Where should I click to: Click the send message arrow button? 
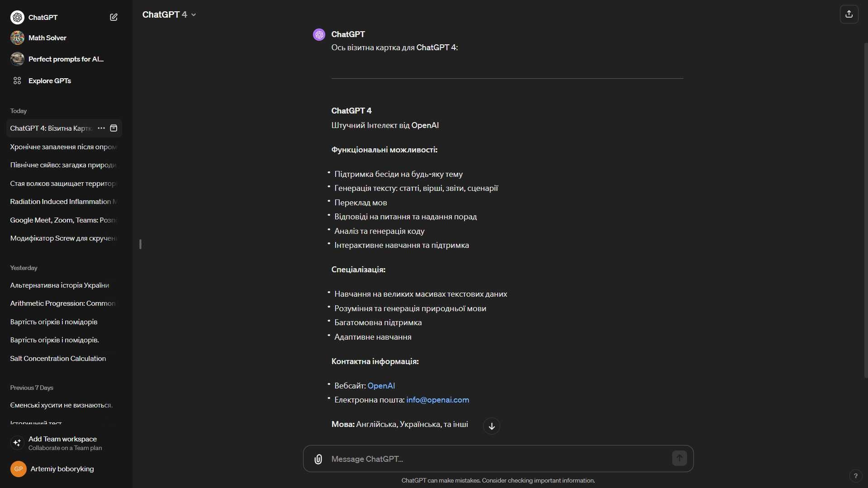pyautogui.click(x=679, y=458)
